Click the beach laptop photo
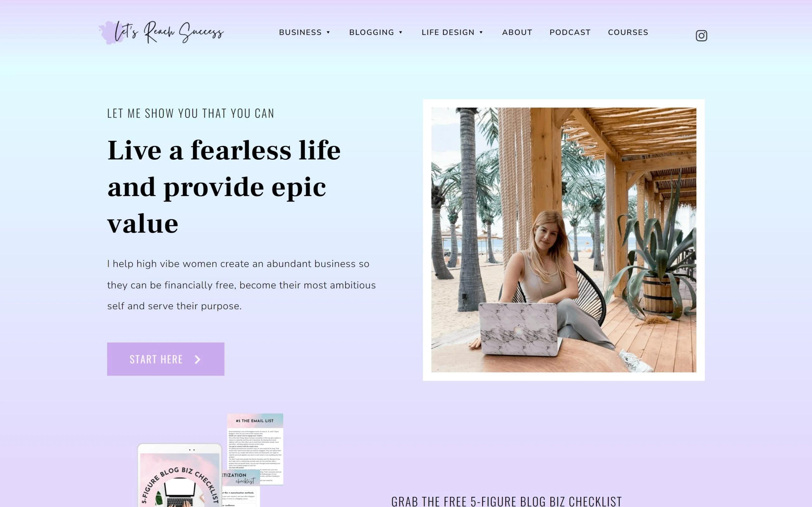Screen dimensions: 812x507 (564, 240)
